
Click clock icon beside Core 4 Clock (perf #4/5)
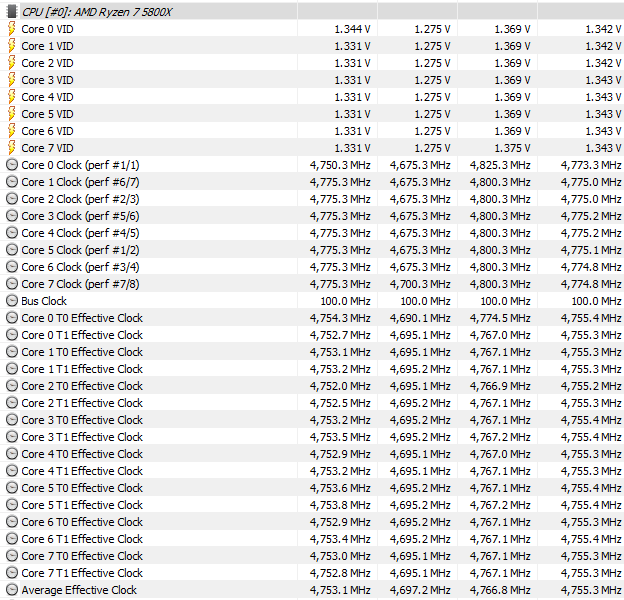point(12,233)
